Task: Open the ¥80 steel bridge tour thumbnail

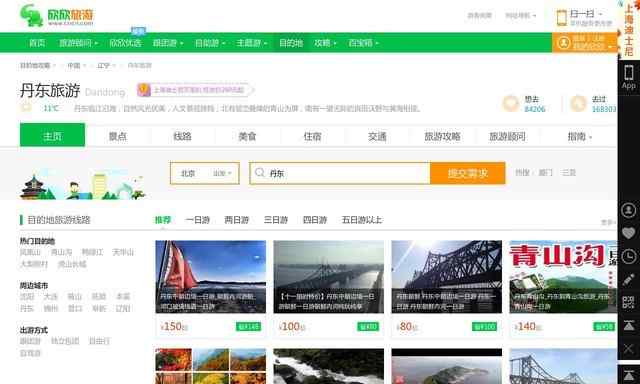Action: [447, 277]
